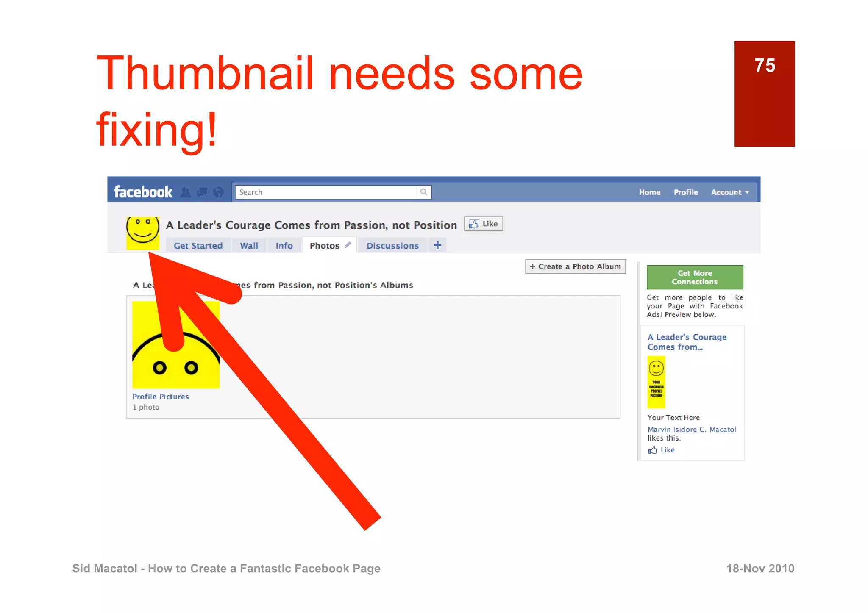The height and width of the screenshot is (613, 868).
Task: Open the messages icon in header
Action: pos(202,192)
